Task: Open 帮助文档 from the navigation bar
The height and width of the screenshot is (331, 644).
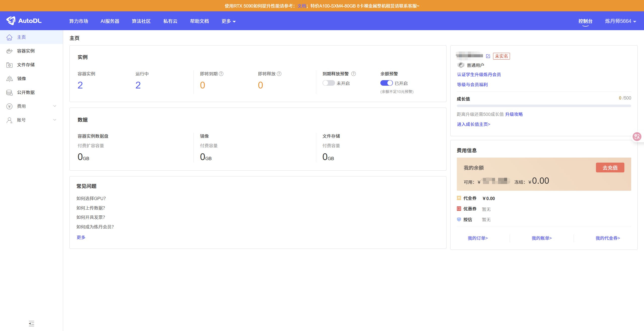Action: click(199, 21)
